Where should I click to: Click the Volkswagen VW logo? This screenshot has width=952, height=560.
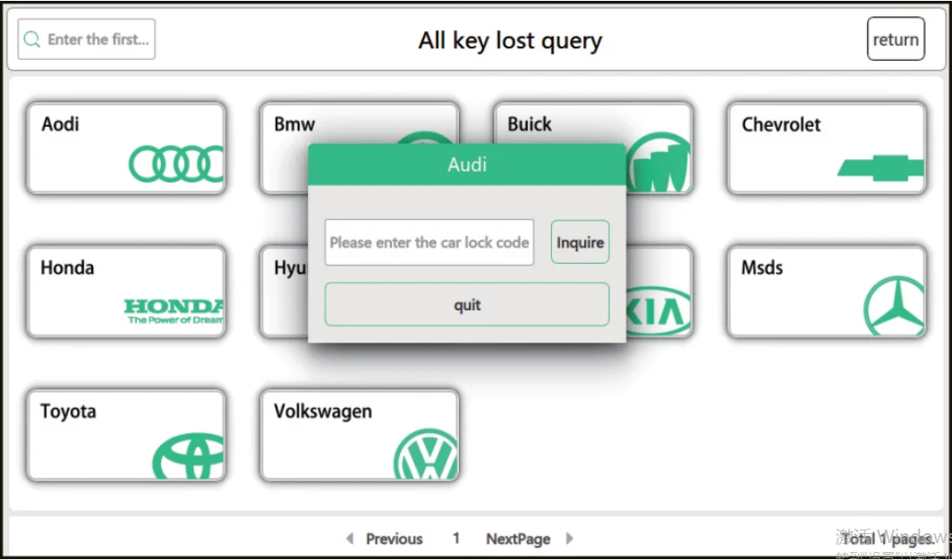[x=426, y=454]
